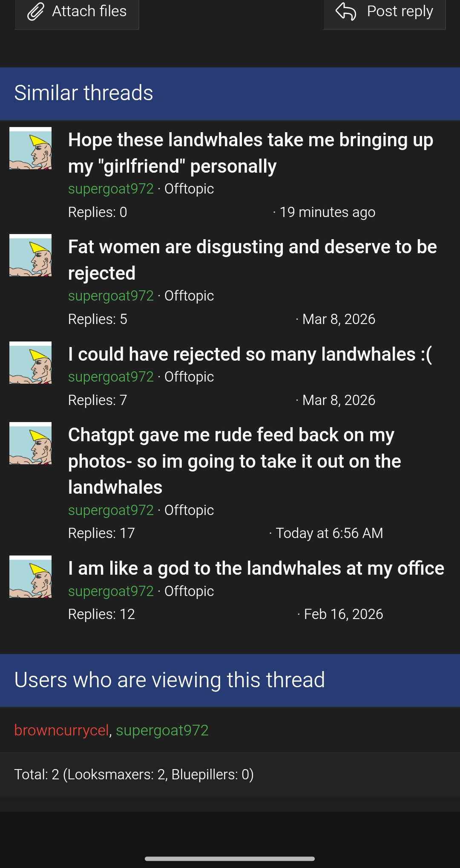Click supergoat972 in viewing users list
Screen dimensions: 460x868
point(162,730)
